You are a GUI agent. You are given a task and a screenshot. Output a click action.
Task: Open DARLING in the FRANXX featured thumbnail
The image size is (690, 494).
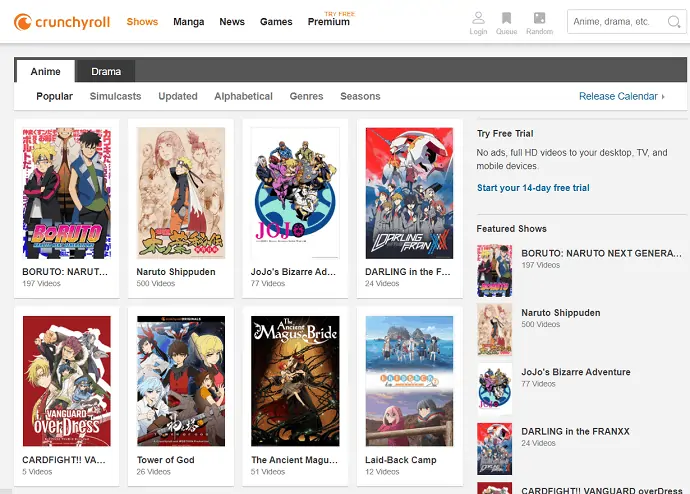(x=495, y=449)
